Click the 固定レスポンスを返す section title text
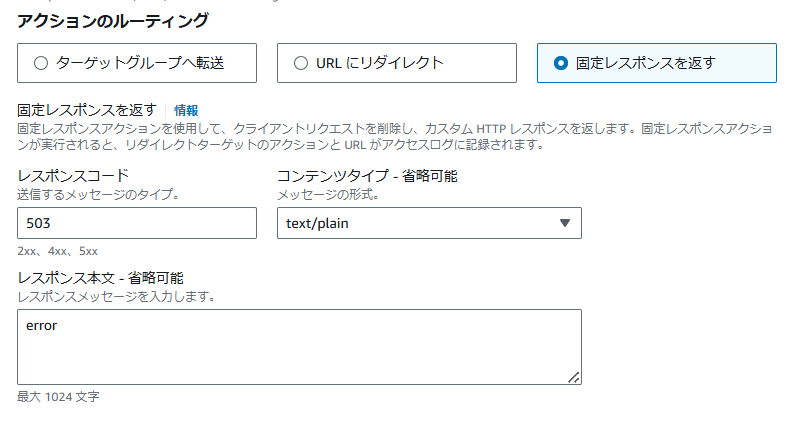 [87, 110]
